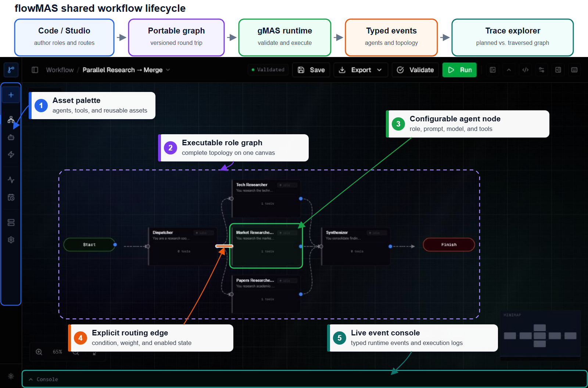
Task: Click the Tech Researcher blue output port
Action: 301,199
